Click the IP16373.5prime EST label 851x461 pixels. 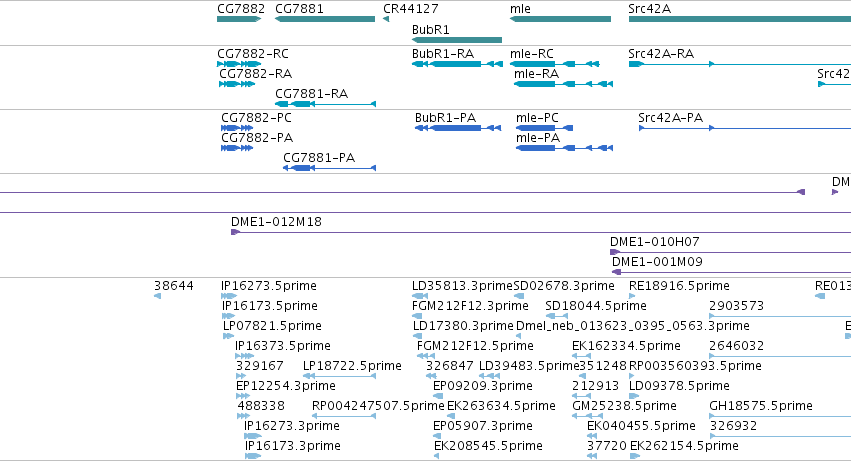283,346
